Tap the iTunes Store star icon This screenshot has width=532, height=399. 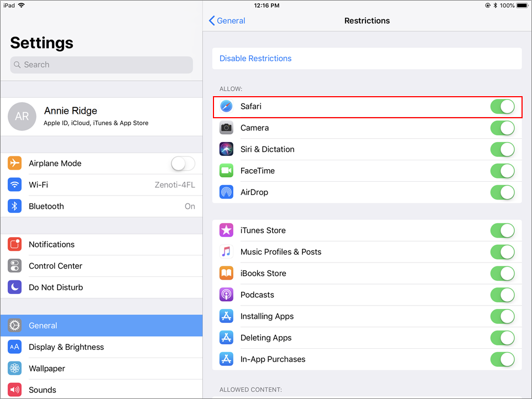[226, 230]
